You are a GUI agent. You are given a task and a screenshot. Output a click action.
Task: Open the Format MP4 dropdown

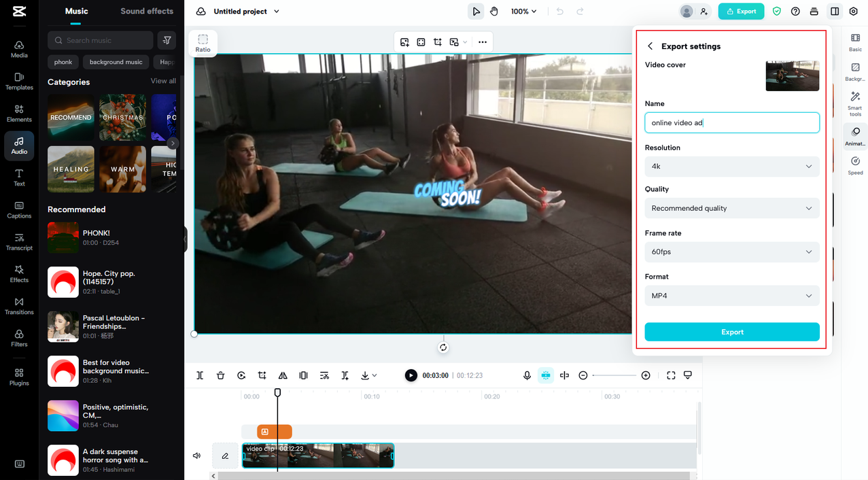click(732, 296)
